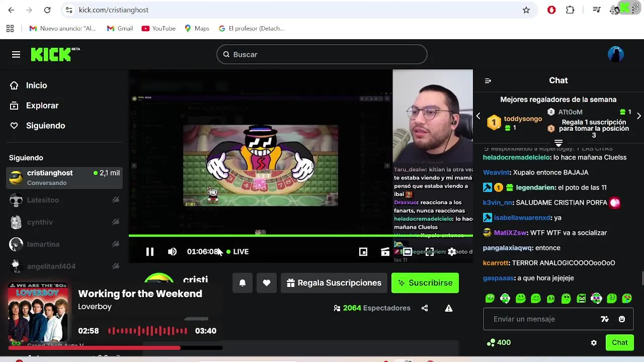Open the Kick hamburger menu

point(16,54)
